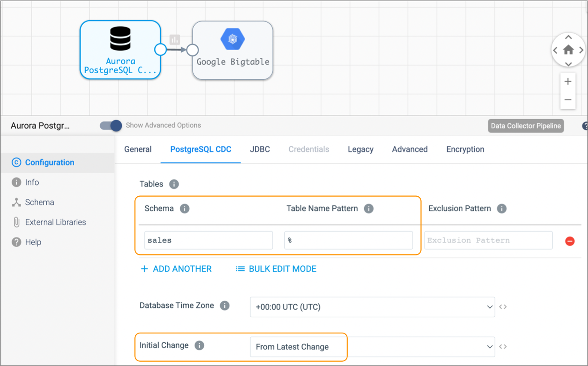Switch to the JDBC tab

tap(260, 149)
